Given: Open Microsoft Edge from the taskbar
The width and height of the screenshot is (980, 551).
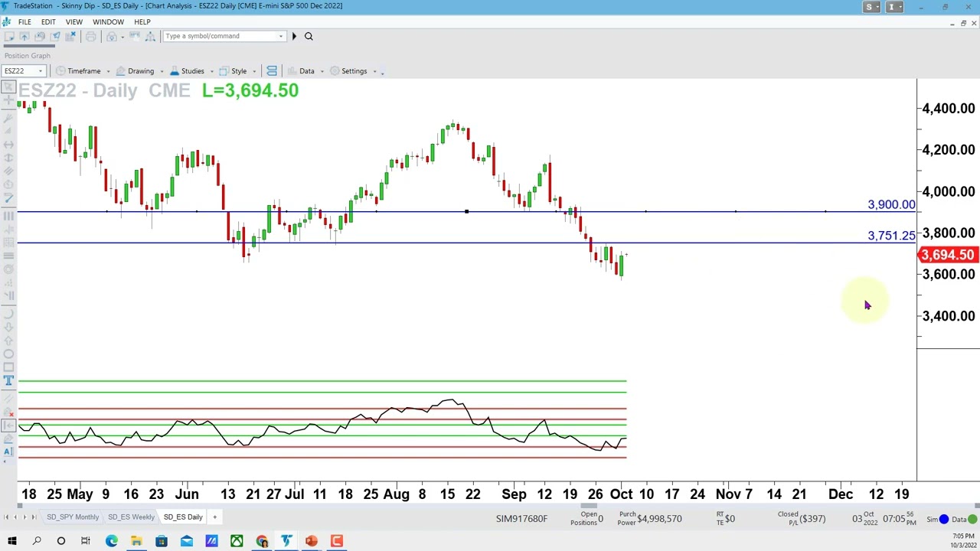Looking at the screenshot, I should pos(111,542).
